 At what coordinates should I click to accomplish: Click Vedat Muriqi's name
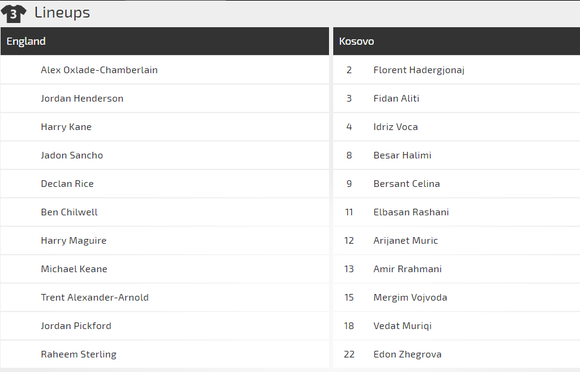402,326
